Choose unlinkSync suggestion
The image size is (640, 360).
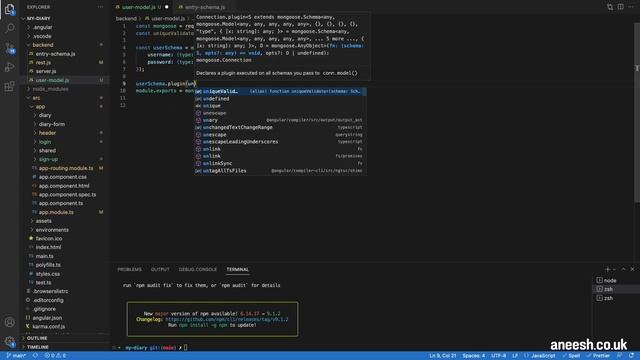[x=280, y=163]
